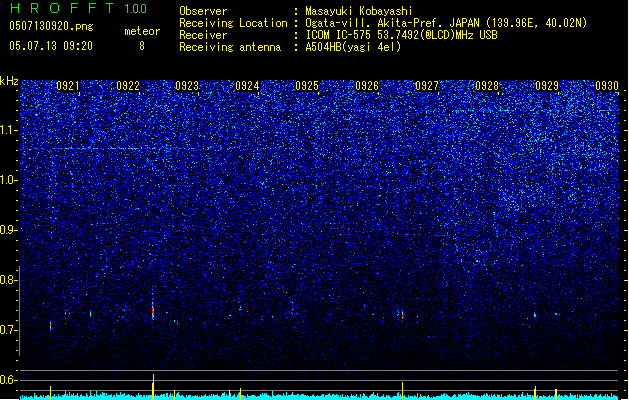This screenshot has height=400, width=629.
Task: Click the 0929 time marker
Action: (547, 85)
